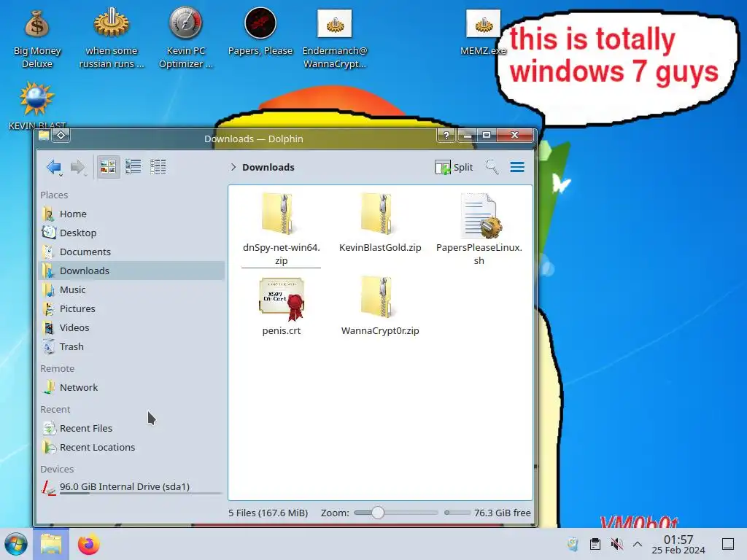Image resolution: width=747 pixels, height=560 pixels.
Task: Click the KevinBlastGold.zip file name
Action: coord(380,248)
